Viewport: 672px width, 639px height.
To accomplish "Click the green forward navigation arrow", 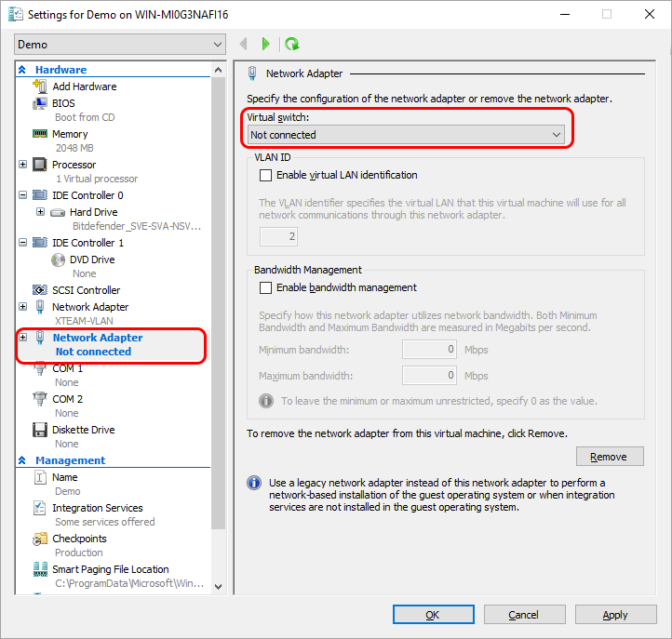I will point(266,44).
